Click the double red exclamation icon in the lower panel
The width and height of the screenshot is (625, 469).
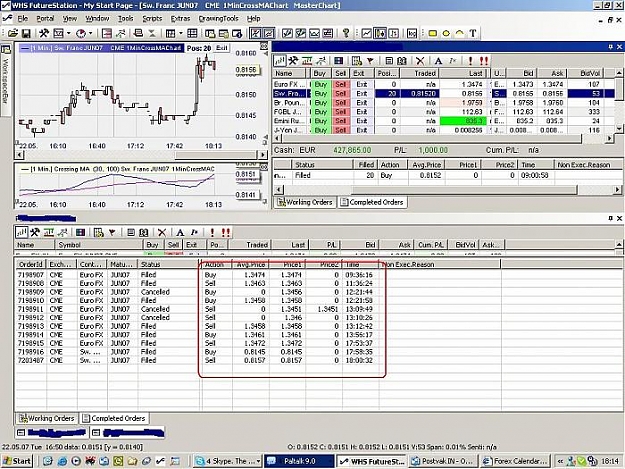coord(226,232)
